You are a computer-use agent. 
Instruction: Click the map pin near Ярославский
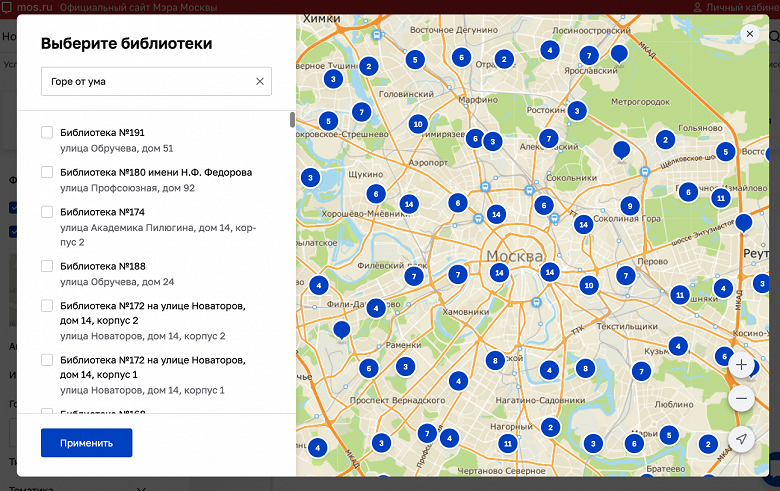click(x=619, y=54)
